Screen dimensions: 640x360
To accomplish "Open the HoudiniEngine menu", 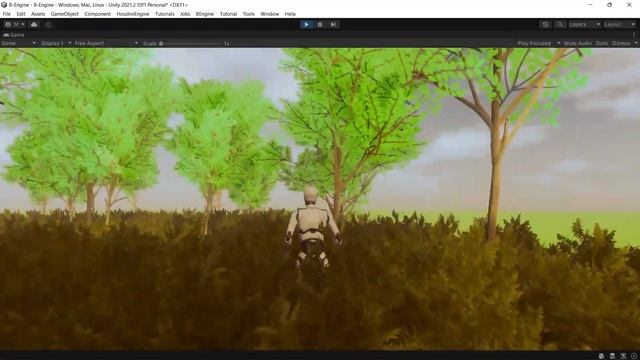I will (x=133, y=14).
